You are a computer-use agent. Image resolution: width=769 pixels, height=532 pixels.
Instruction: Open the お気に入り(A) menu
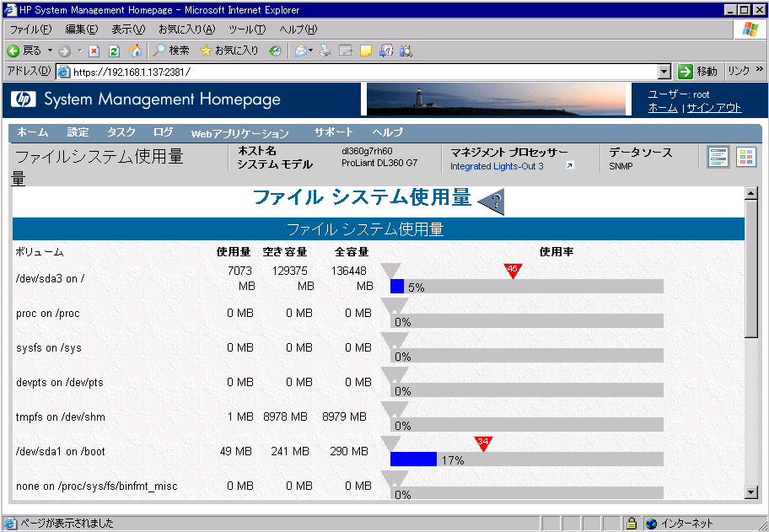(186, 30)
